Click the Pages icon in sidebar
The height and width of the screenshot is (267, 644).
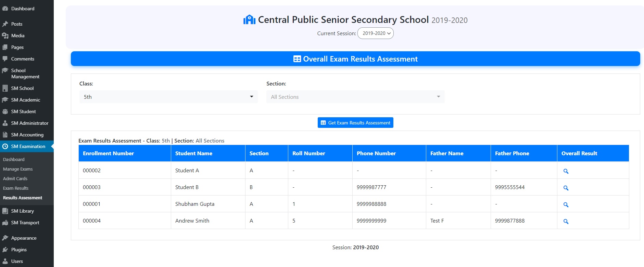(5, 47)
